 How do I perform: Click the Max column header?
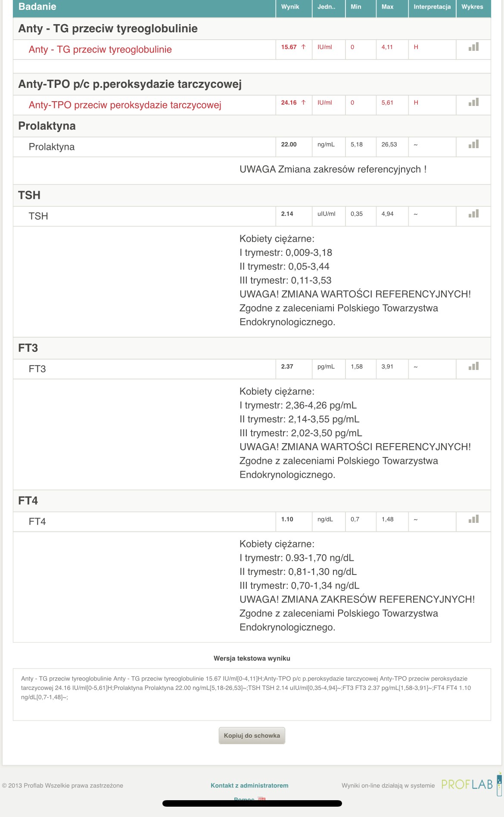pyautogui.click(x=387, y=7)
